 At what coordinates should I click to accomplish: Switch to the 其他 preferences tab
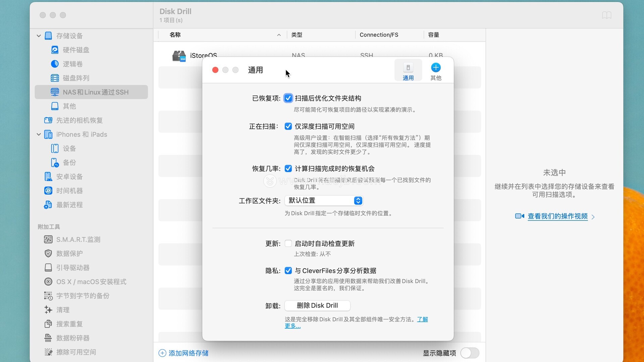(x=436, y=71)
